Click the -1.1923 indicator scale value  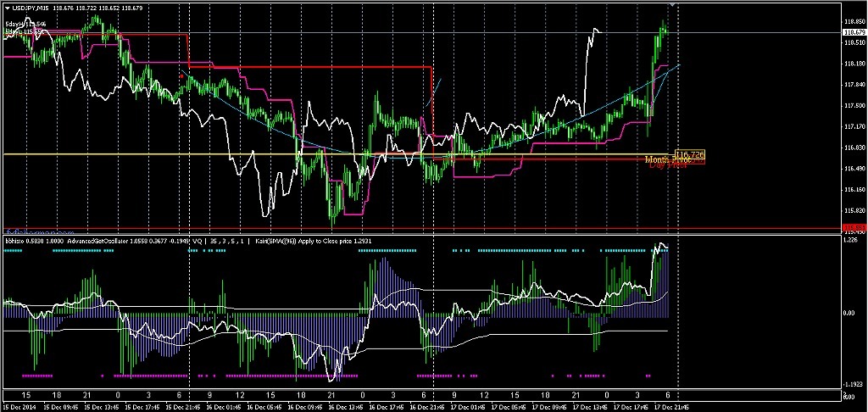pyautogui.click(x=853, y=383)
